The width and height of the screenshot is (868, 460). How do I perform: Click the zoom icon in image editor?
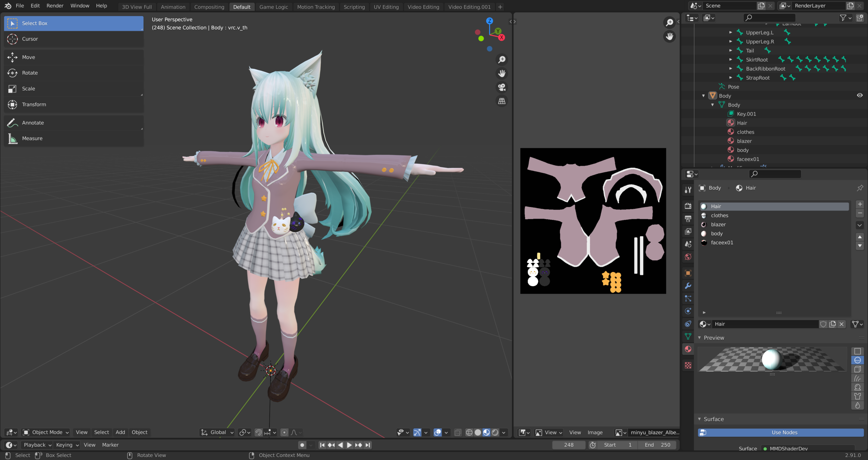669,22
